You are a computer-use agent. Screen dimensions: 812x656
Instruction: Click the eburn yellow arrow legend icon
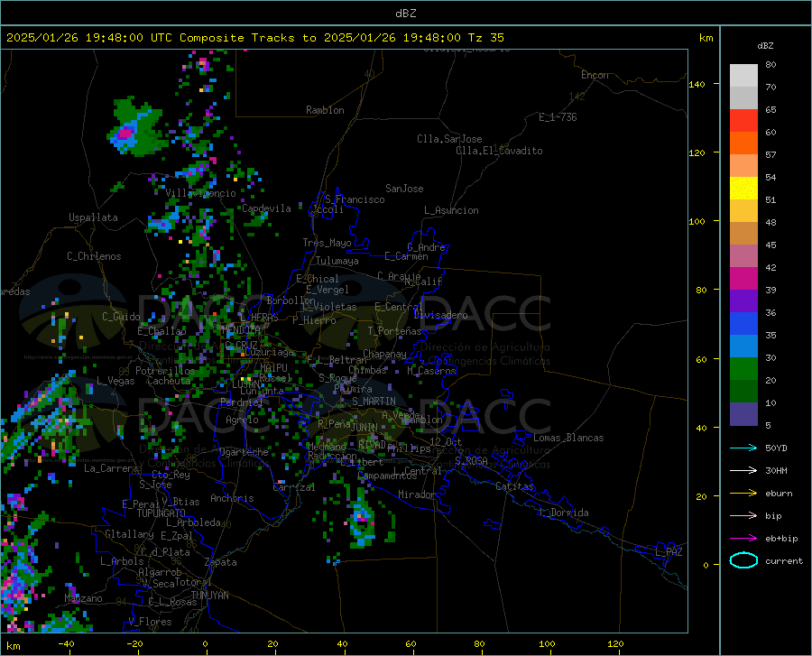(x=743, y=494)
